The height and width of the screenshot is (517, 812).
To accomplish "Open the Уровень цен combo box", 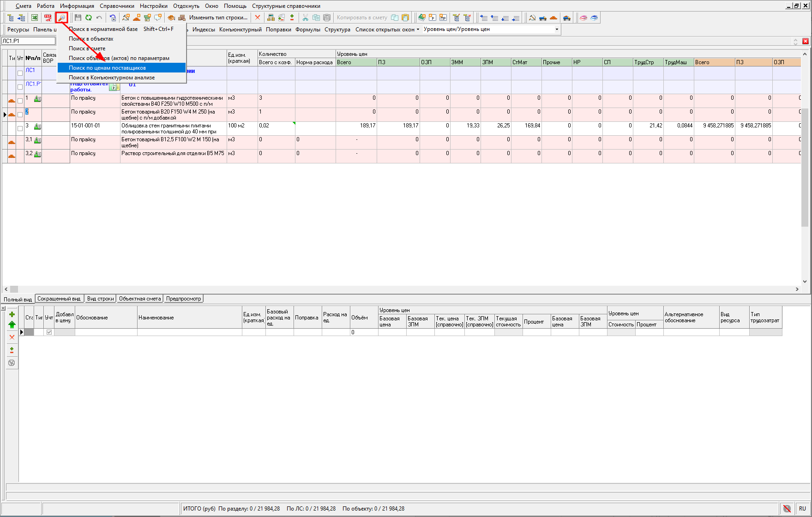I will [556, 29].
